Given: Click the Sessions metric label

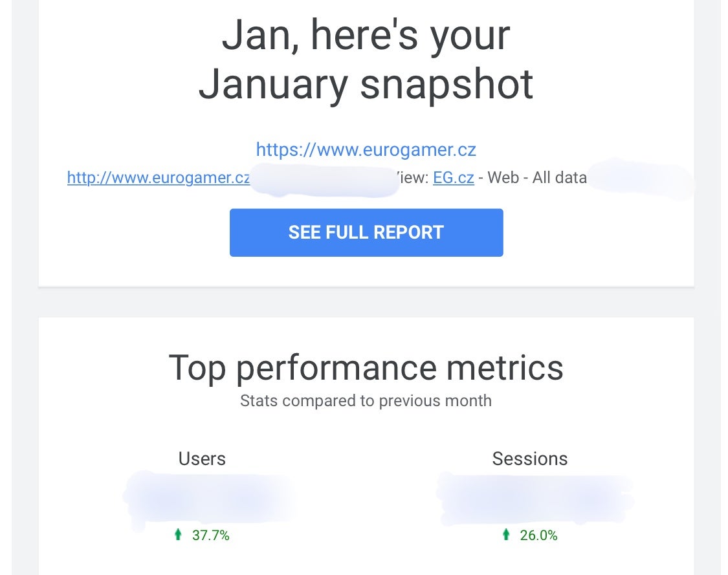Looking at the screenshot, I should point(530,459).
